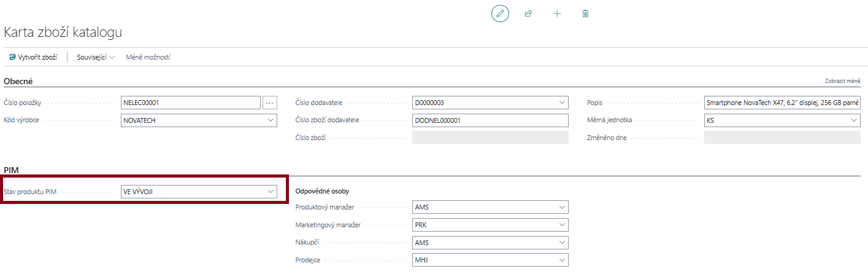
Task: Click Méně možností menu item
Action: tap(148, 57)
